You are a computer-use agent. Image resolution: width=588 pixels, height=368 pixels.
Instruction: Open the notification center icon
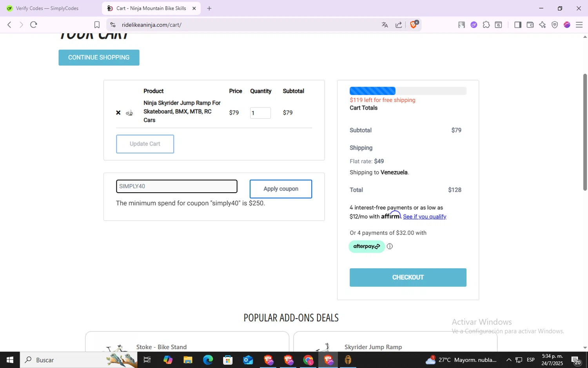(x=576, y=360)
